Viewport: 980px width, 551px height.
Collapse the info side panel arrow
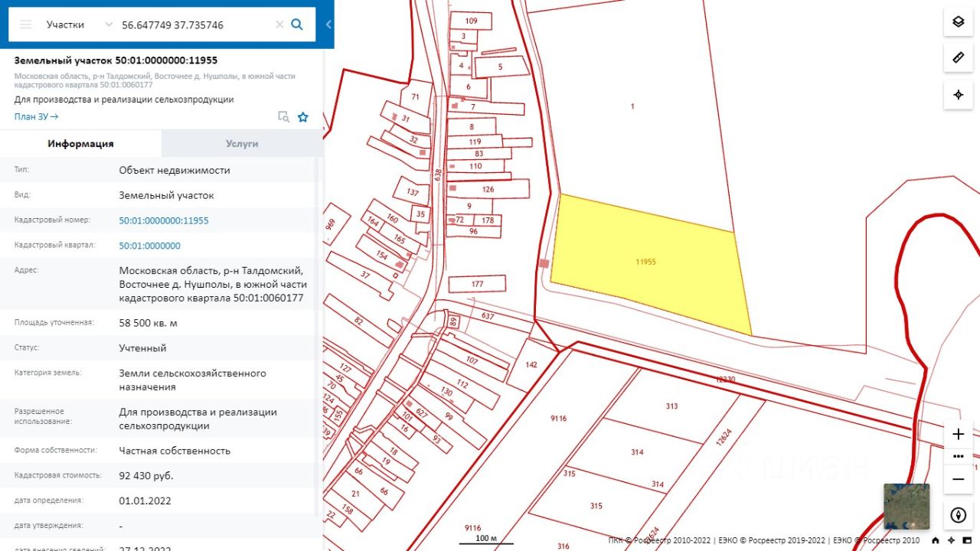point(328,24)
